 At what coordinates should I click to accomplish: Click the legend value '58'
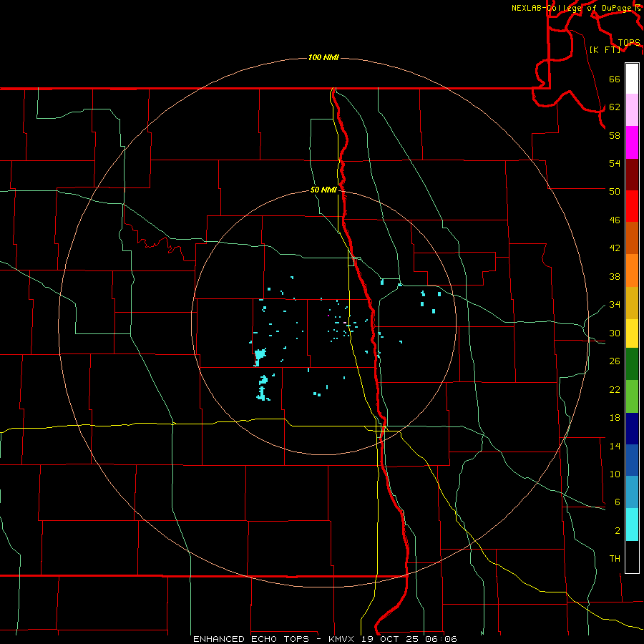[x=615, y=135]
